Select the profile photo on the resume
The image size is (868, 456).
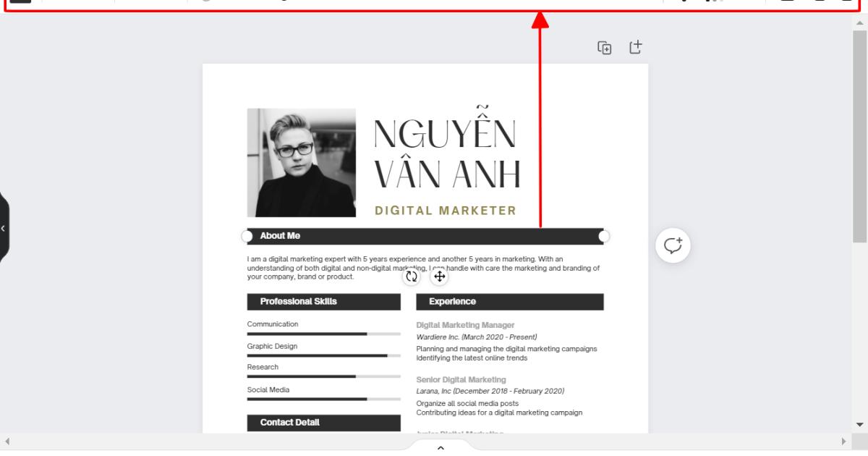point(300,162)
